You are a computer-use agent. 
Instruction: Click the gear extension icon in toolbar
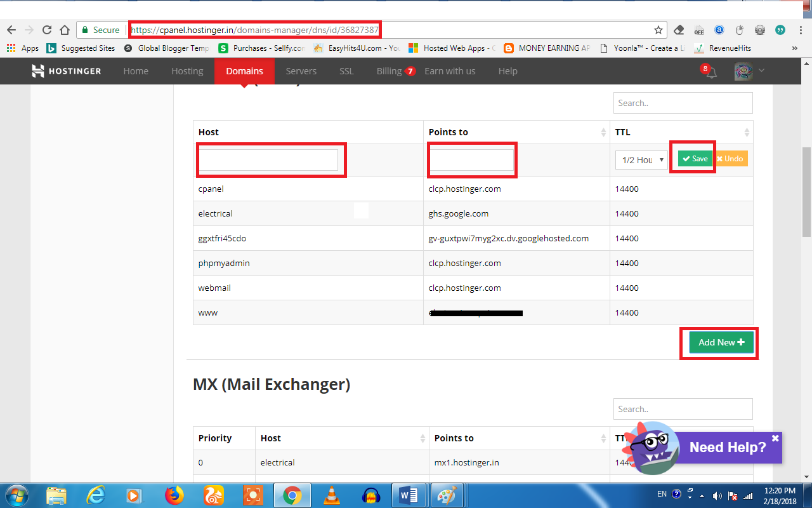pos(759,30)
